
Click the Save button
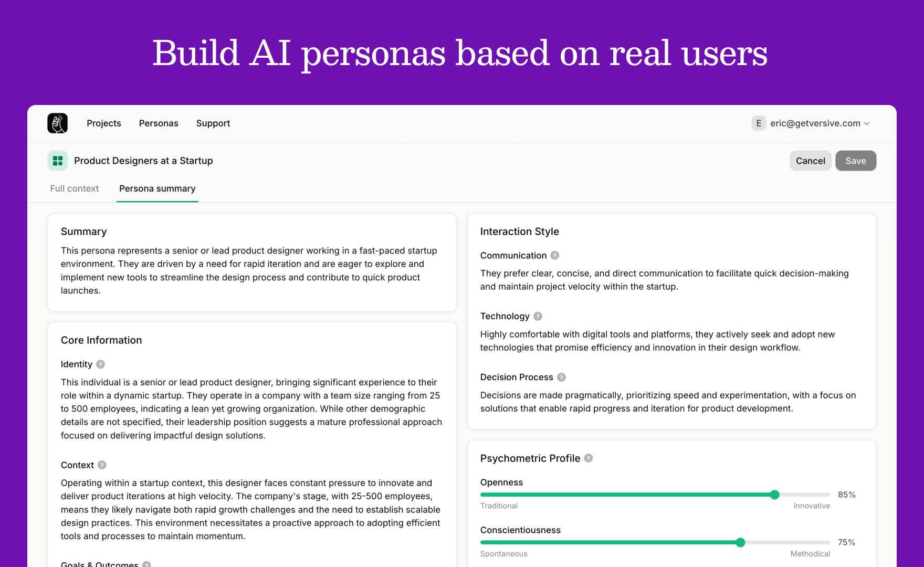(855, 161)
